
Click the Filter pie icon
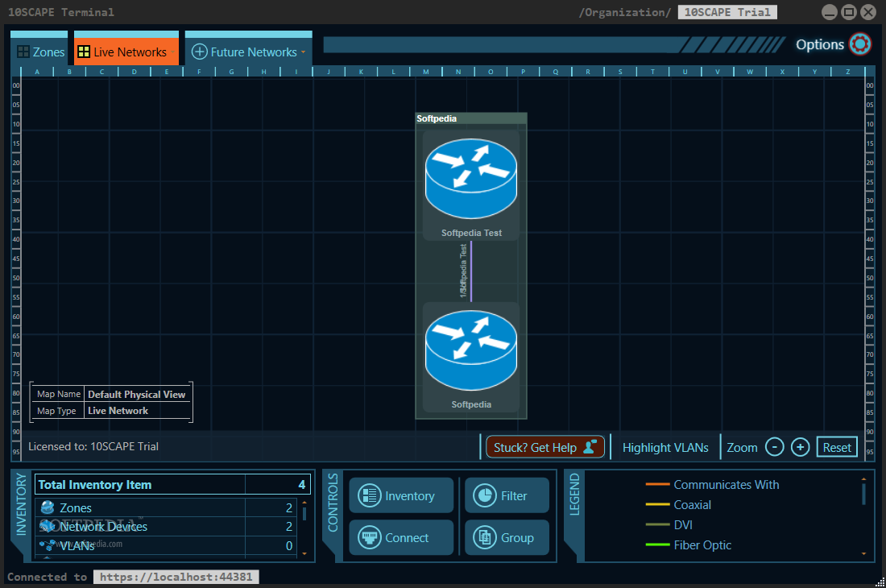click(485, 496)
